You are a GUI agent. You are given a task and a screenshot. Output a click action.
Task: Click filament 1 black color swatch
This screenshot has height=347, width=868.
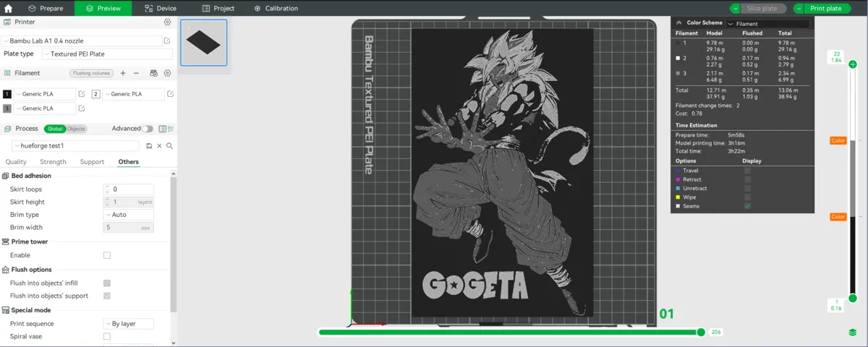pyautogui.click(x=7, y=94)
